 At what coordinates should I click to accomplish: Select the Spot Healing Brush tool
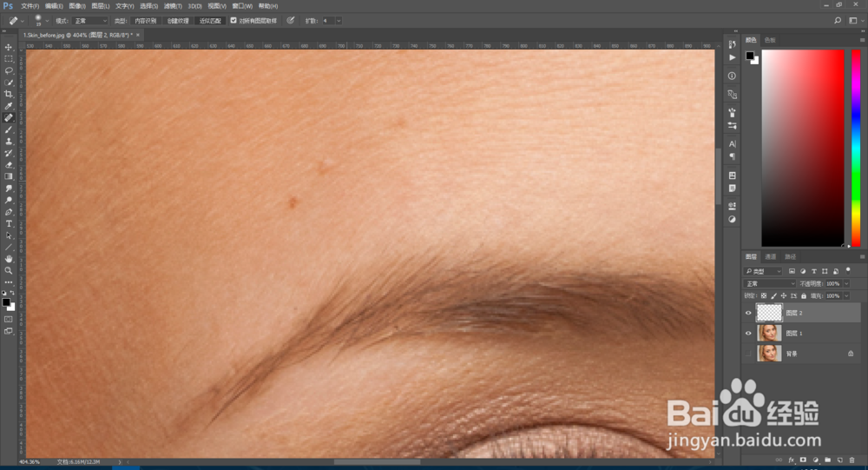click(x=9, y=117)
